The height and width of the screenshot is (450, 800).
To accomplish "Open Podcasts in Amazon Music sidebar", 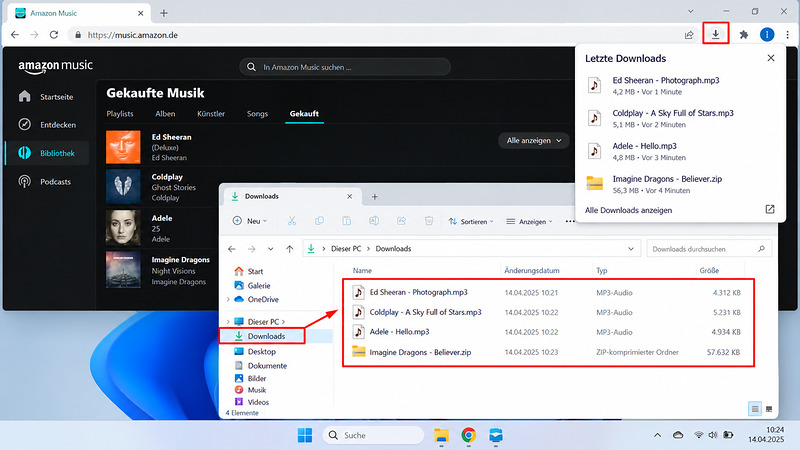I will tap(45, 182).
